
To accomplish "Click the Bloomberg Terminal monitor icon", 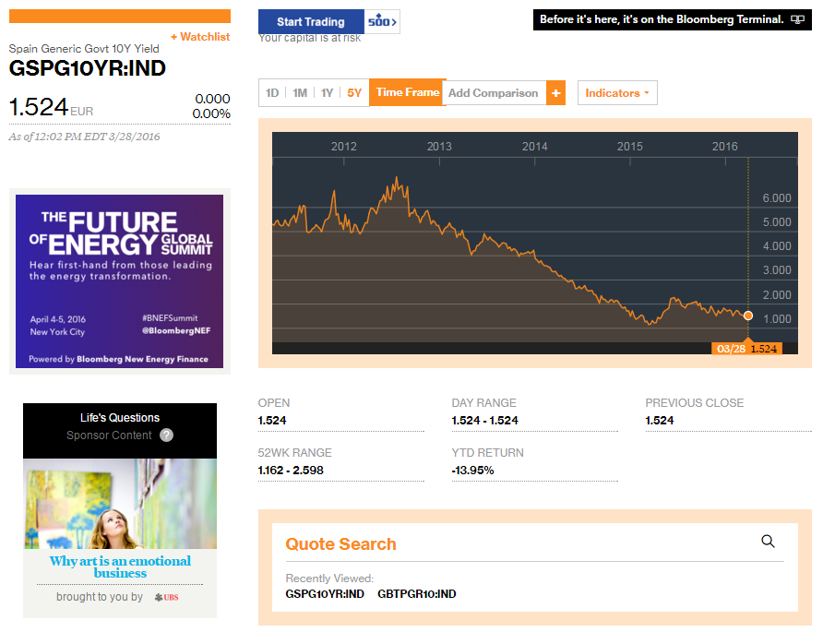I will pos(797,19).
